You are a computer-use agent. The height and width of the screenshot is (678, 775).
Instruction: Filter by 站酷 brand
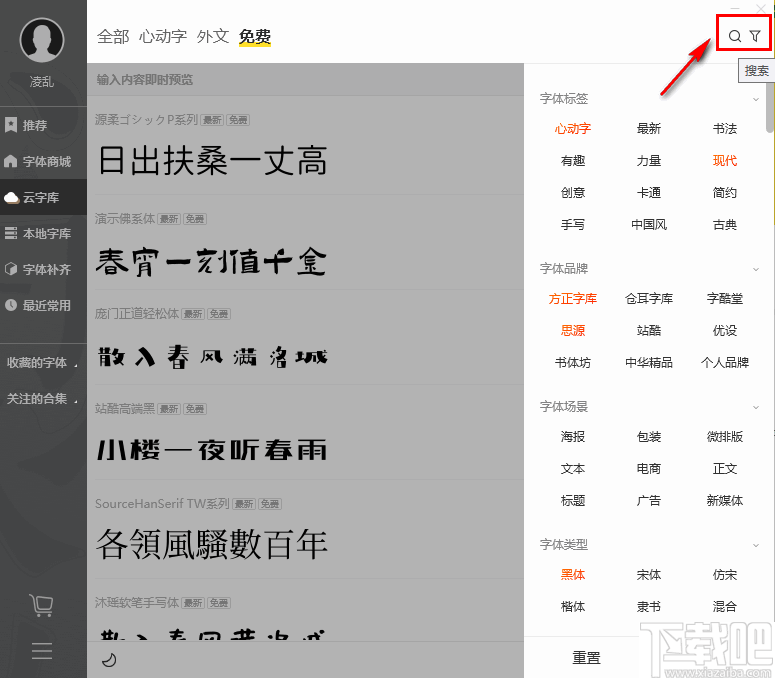(649, 331)
